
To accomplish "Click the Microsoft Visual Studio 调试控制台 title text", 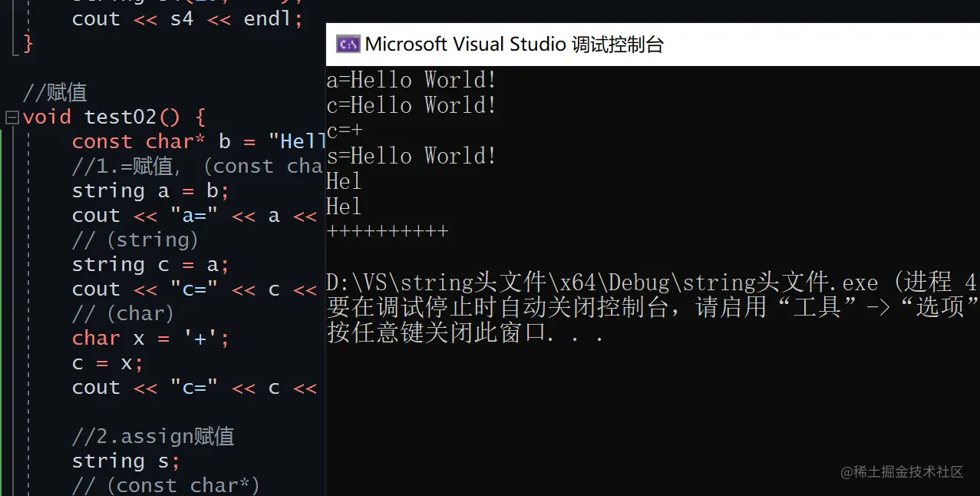I will pyautogui.click(x=513, y=45).
